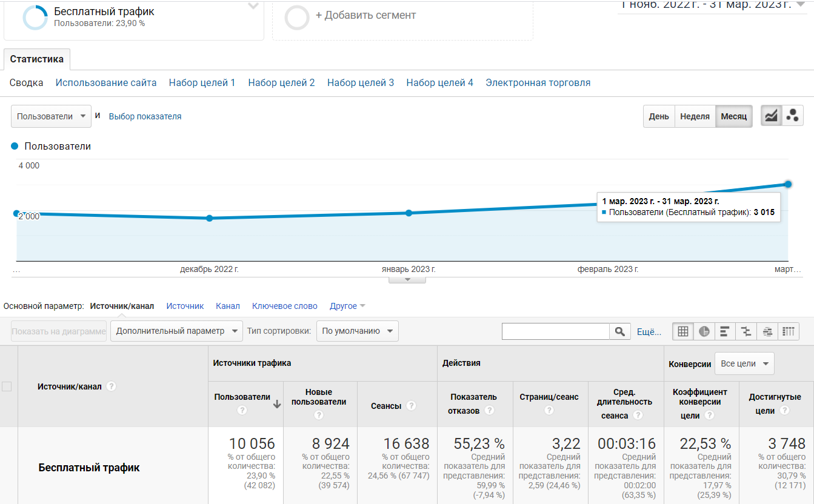Click the Выбор показателя link
The height and width of the screenshot is (504, 814).
point(145,116)
